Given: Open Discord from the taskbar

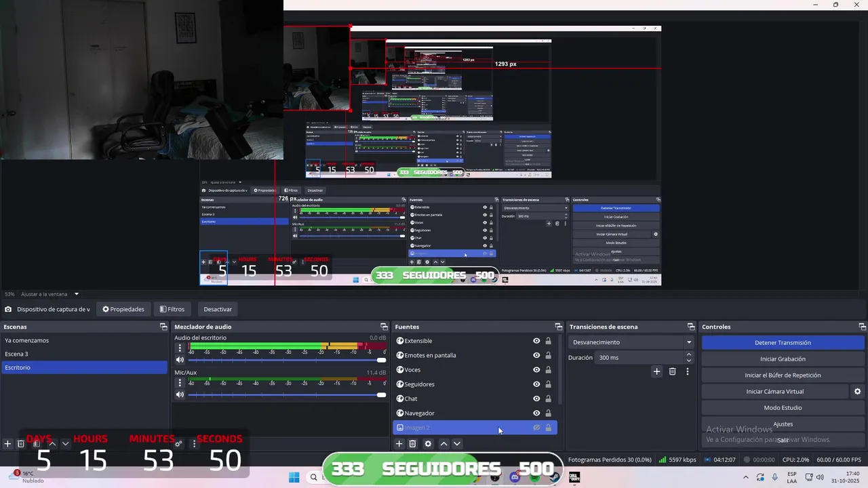Looking at the screenshot, I should point(515,477).
